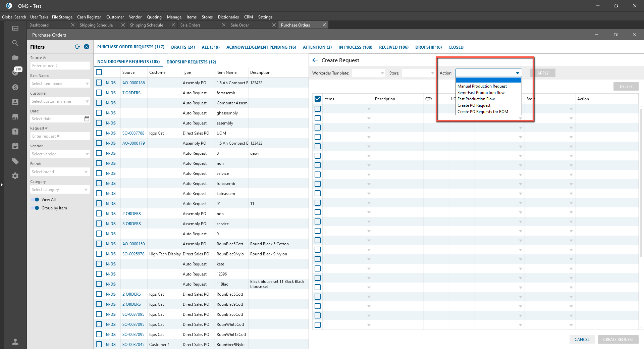This screenshot has height=349, width=644.
Task: Uncheck the Items header checkbox
Action: 318,99
